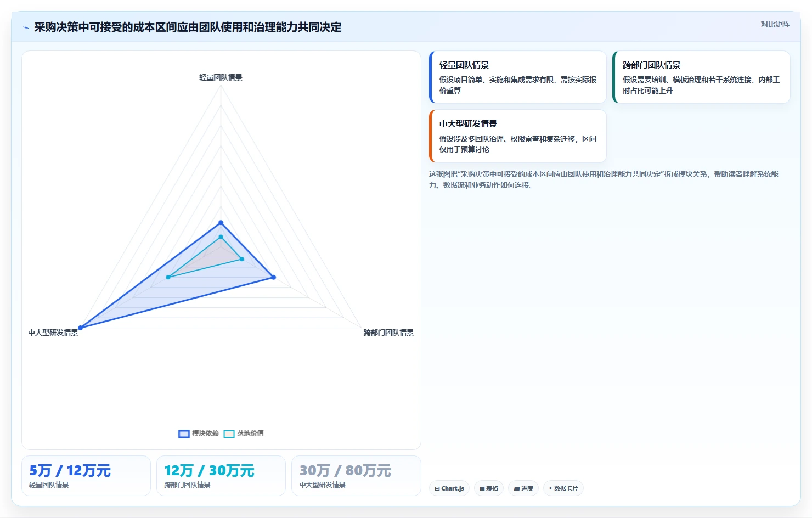Viewport: 812px width, 518px height.
Task: Click the 轻量团队情景 radar axis label
Action: [221, 77]
